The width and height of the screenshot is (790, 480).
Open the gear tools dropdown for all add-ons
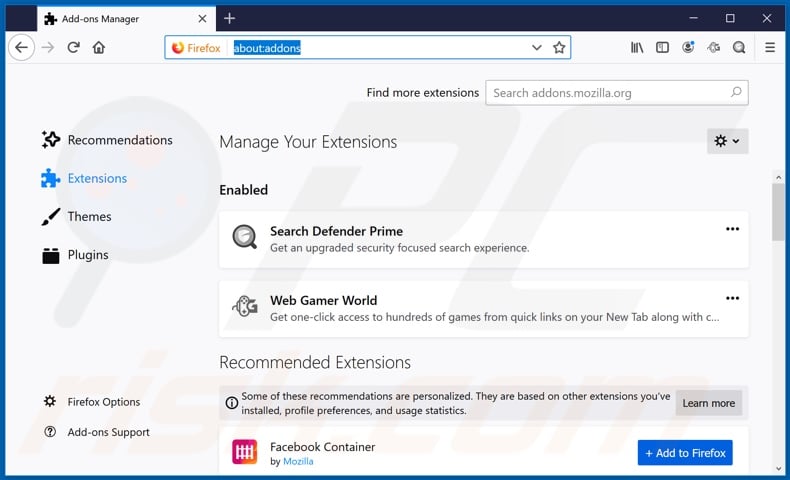(727, 141)
